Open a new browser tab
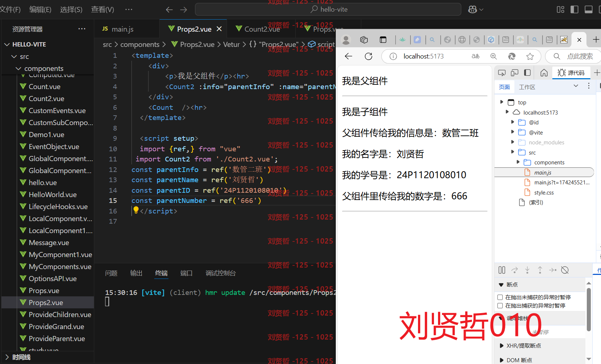 point(596,40)
